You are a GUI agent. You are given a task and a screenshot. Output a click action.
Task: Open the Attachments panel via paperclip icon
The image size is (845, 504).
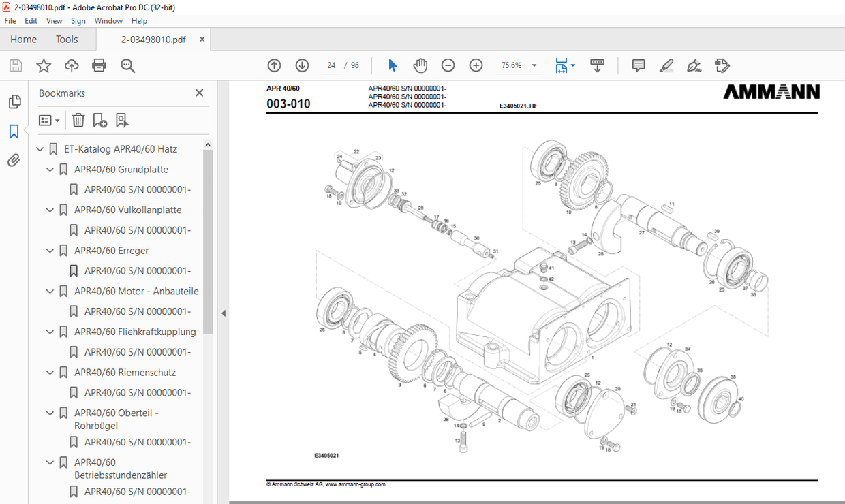click(x=14, y=159)
